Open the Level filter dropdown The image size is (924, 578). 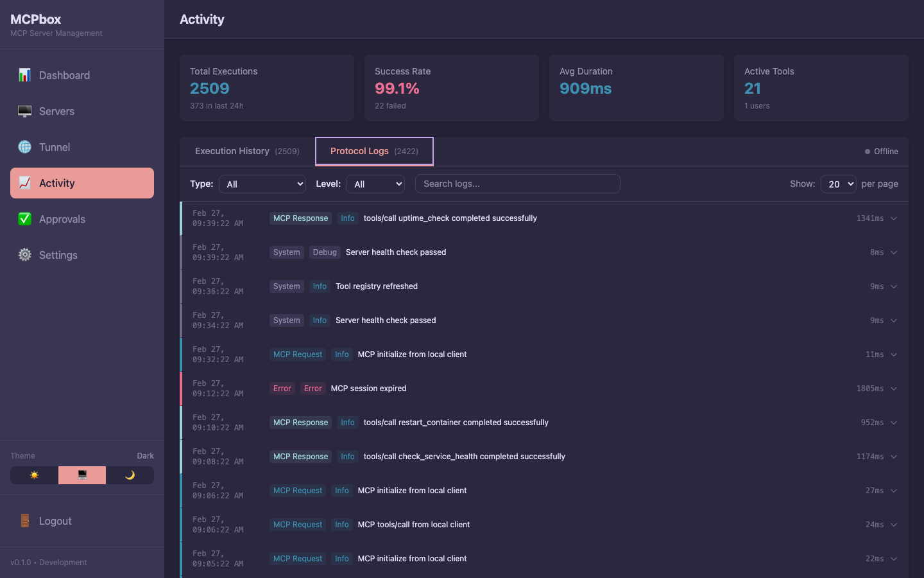pos(375,184)
